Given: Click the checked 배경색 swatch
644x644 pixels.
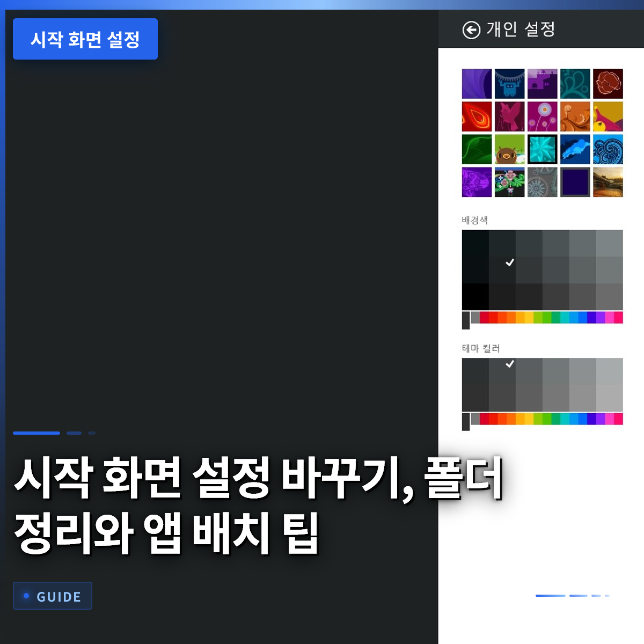Looking at the screenshot, I should point(502,270).
